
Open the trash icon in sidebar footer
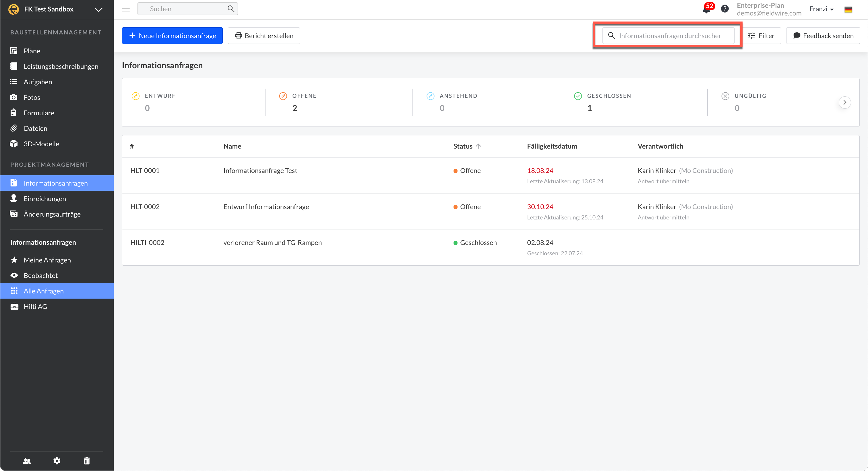(87, 461)
